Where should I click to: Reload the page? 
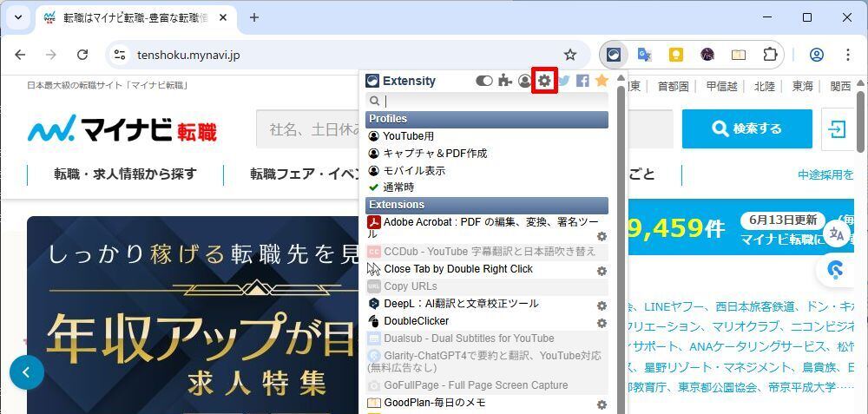[82, 54]
